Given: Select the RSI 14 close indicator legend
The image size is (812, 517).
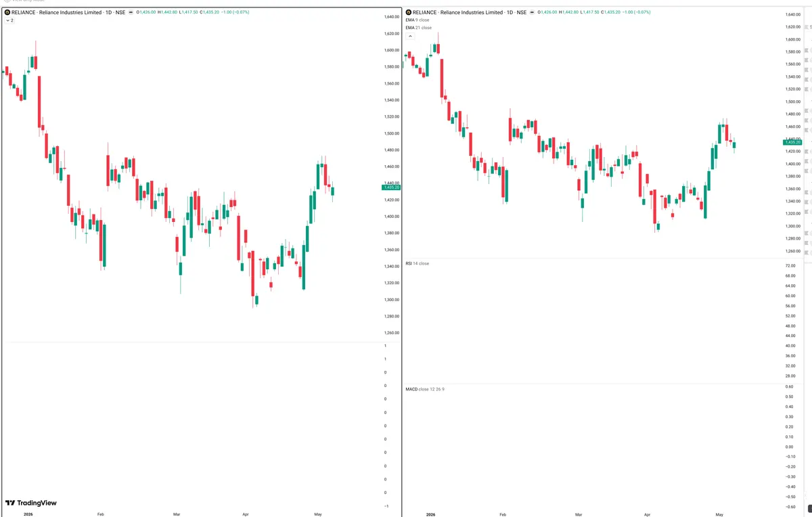Looking at the screenshot, I should [x=417, y=263].
